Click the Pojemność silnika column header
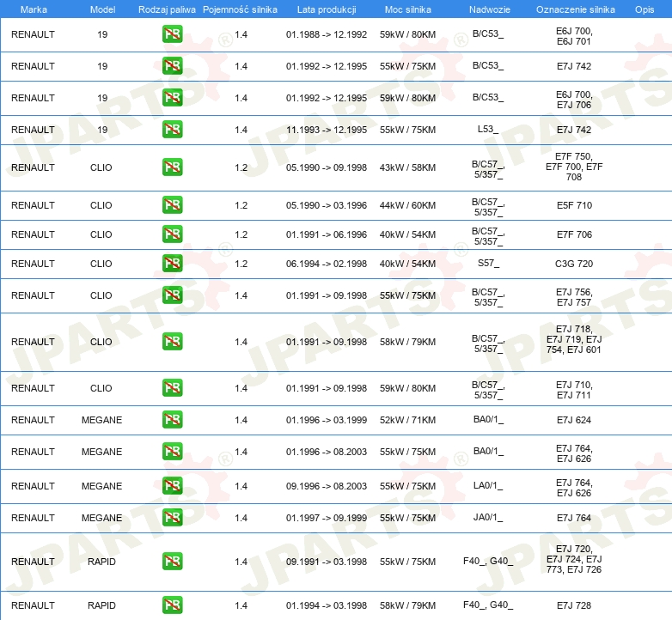Viewport: 672px width, 620px height. [240, 9]
